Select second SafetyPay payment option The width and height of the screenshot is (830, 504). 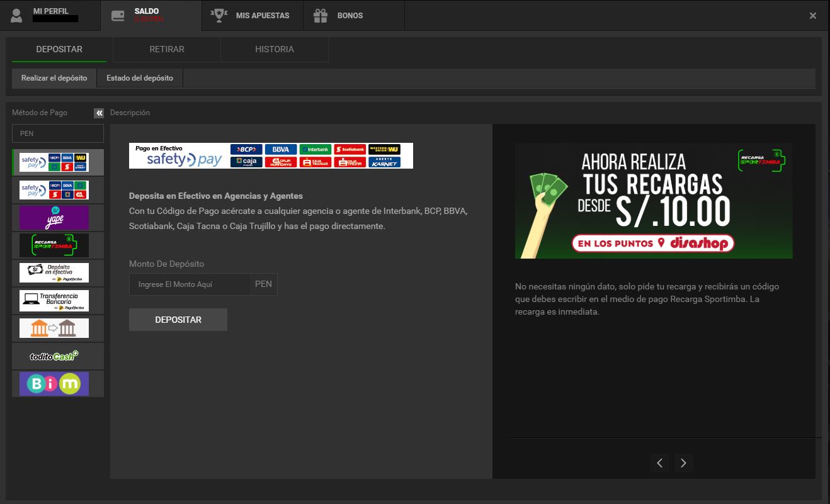[x=54, y=190]
